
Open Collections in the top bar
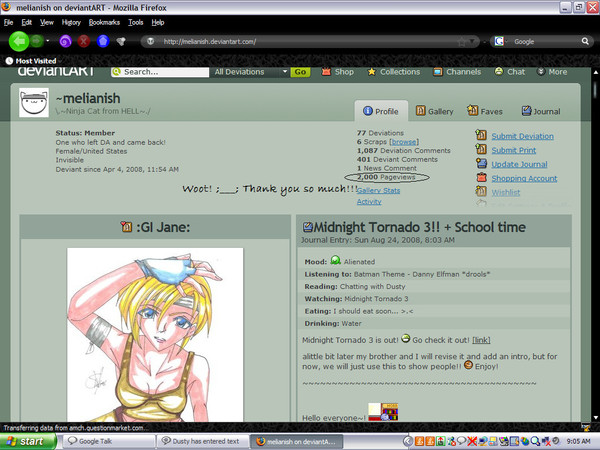click(x=394, y=72)
